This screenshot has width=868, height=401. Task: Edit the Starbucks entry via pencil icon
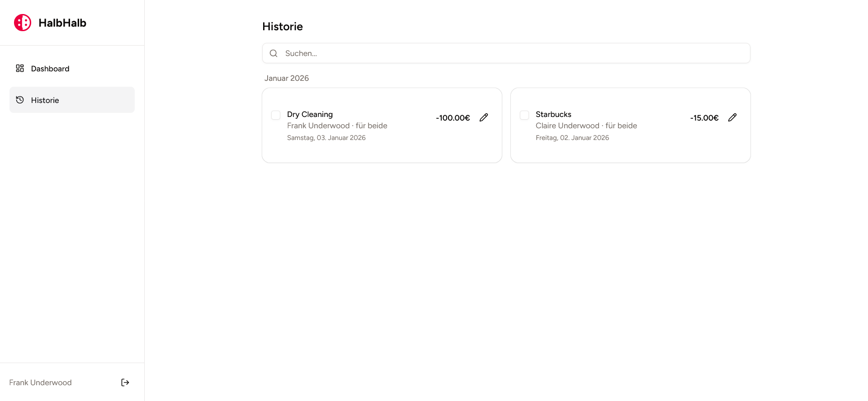pos(732,117)
